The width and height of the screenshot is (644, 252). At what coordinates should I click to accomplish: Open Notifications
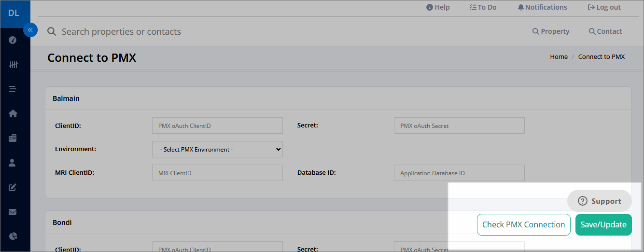pyautogui.click(x=542, y=7)
